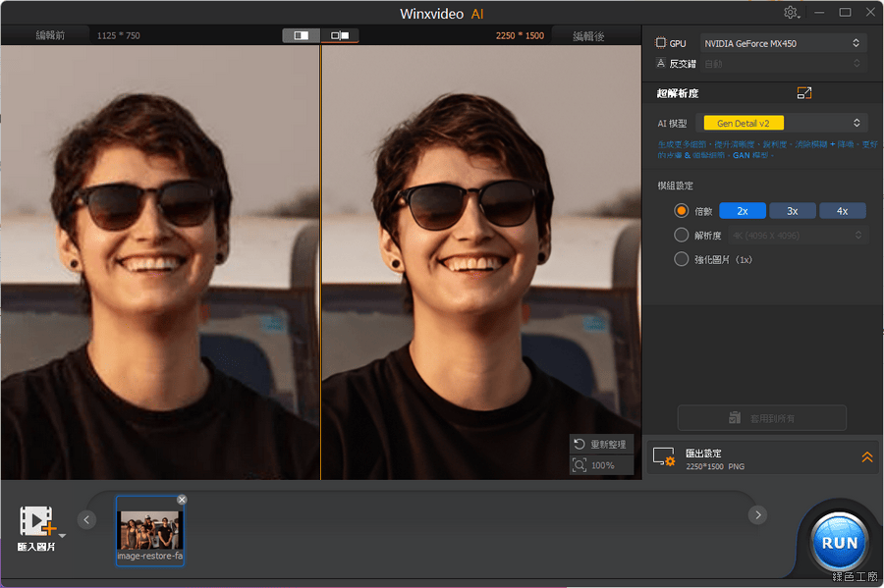This screenshot has height=588, width=884.
Task: Open the AI model Gen Detail v2 dropdown
Action: pos(781,123)
